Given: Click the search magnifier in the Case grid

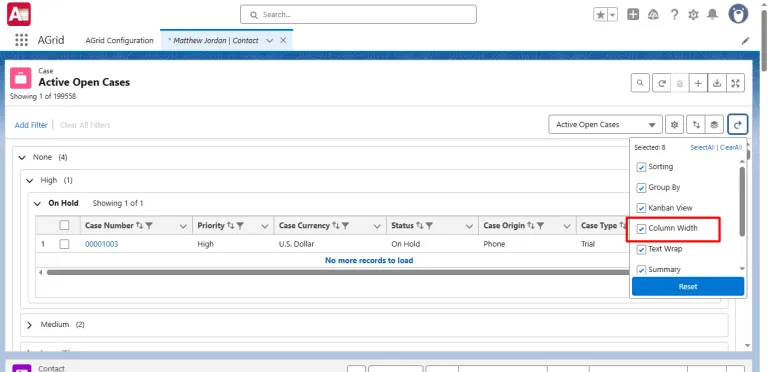Looking at the screenshot, I should pos(640,83).
